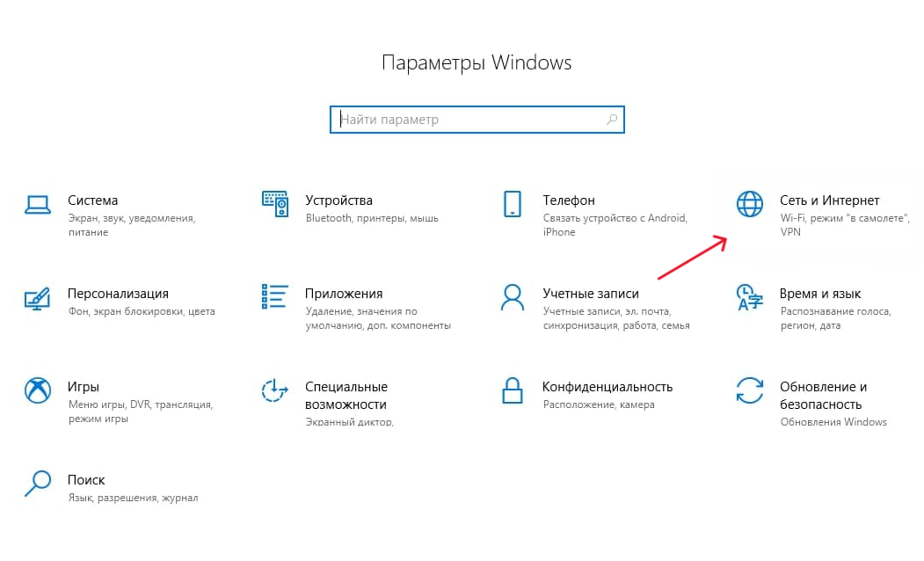Click the text "Экран, звук, уведомления, питание"

[x=131, y=225]
